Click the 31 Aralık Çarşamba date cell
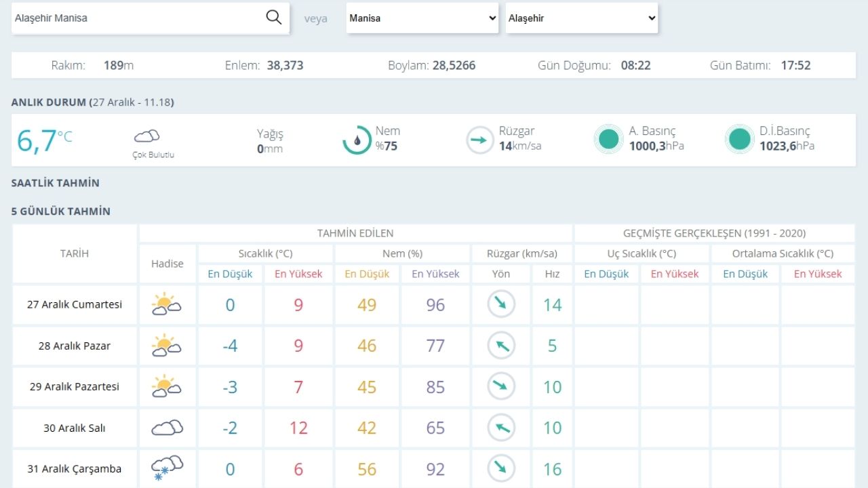This screenshot has width=868, height=488. pos(75,469)
